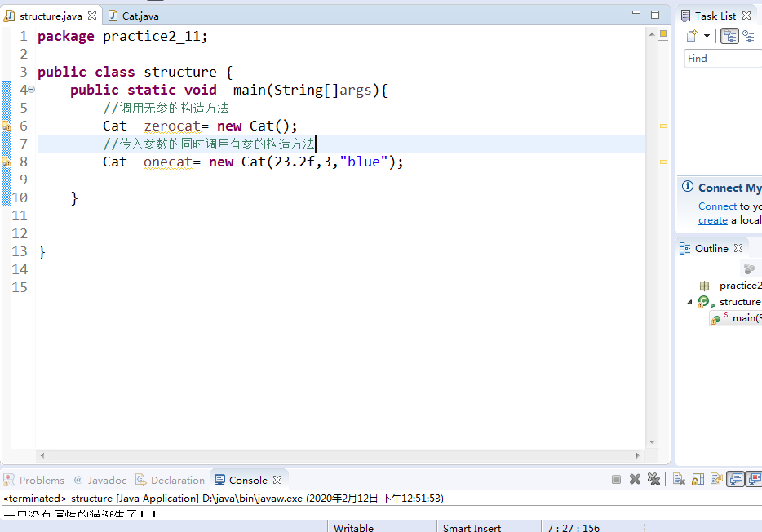Click editor vertical scrollbar down arrow
This screenshot has width=762, height=532.
point(652,442)
